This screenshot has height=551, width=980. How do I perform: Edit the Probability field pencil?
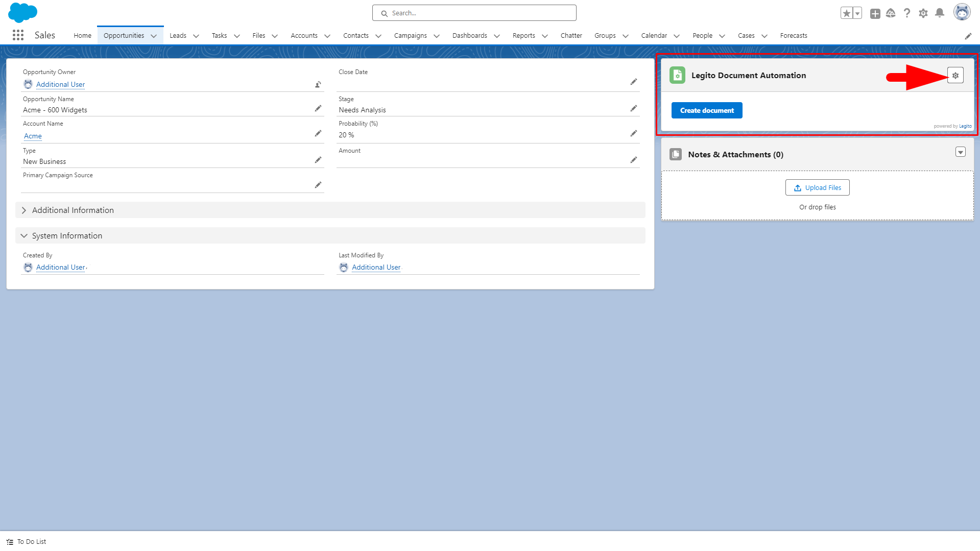[634, 133]
